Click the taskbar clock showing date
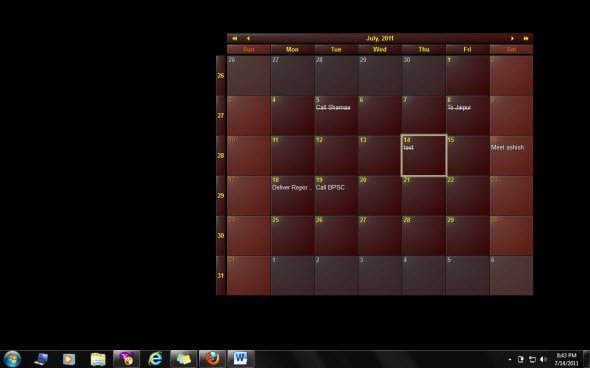 [566, 359]
